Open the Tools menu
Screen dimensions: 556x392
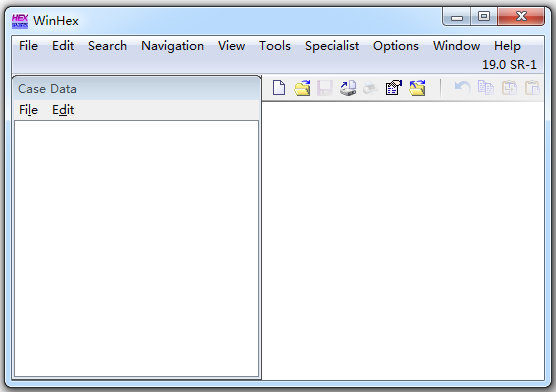275,46
